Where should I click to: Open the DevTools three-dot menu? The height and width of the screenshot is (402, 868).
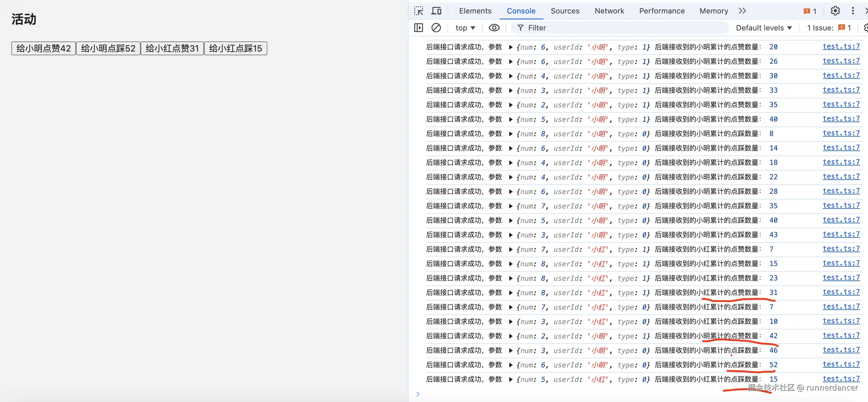(x=853, y=11)
